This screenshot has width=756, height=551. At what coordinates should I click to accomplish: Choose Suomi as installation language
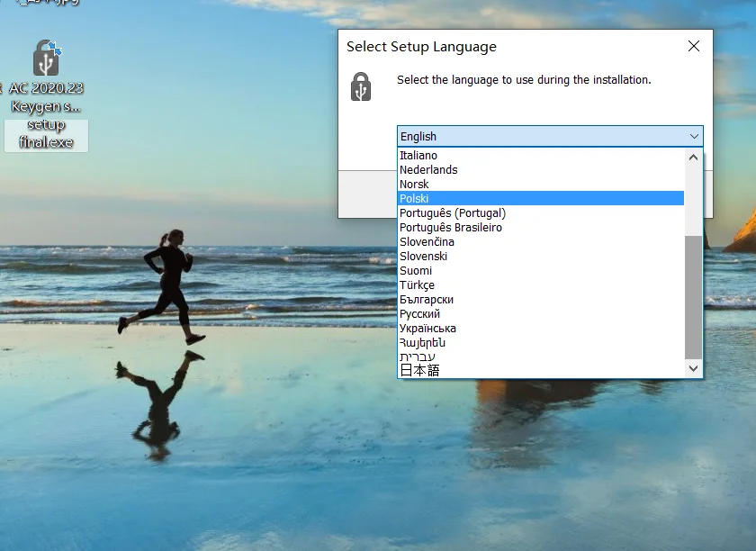tap(541, 271)
